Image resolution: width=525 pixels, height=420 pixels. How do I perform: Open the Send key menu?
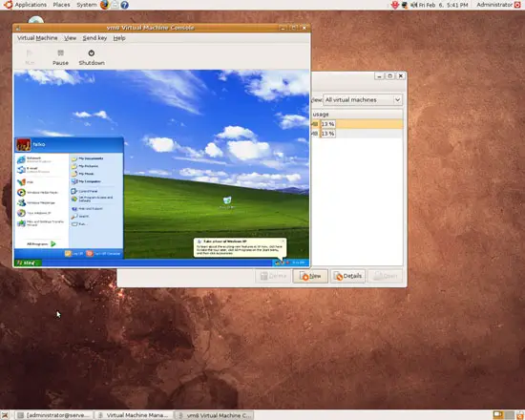pyautogui.click(x=94, y=38)
